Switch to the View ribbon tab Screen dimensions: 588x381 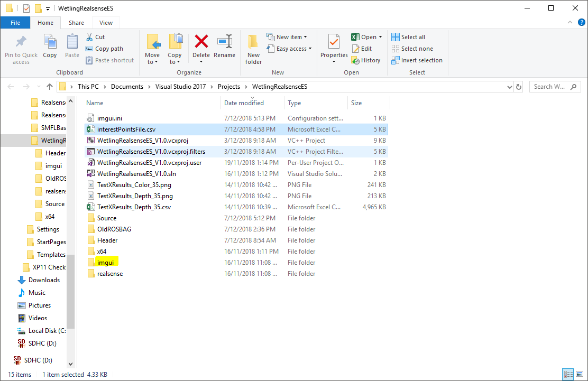[106, 23]
